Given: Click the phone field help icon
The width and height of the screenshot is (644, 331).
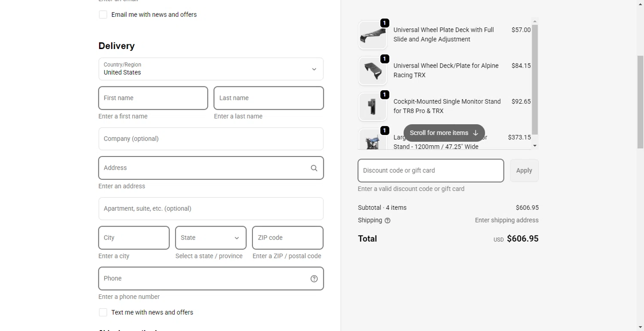Looking at the screenshot, I should pyautogui.click(x=314, y=279).
